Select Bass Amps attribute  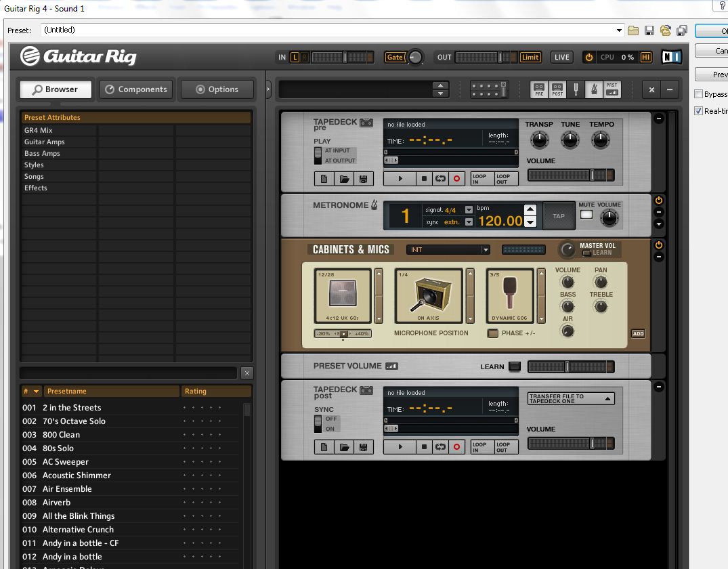[42, 153]
